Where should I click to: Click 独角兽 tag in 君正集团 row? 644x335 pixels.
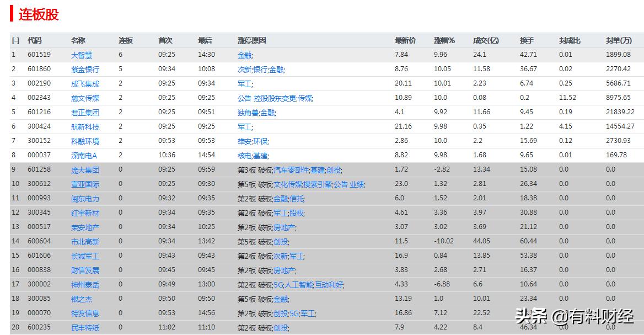pyautogui.click(x=248, y=112)
